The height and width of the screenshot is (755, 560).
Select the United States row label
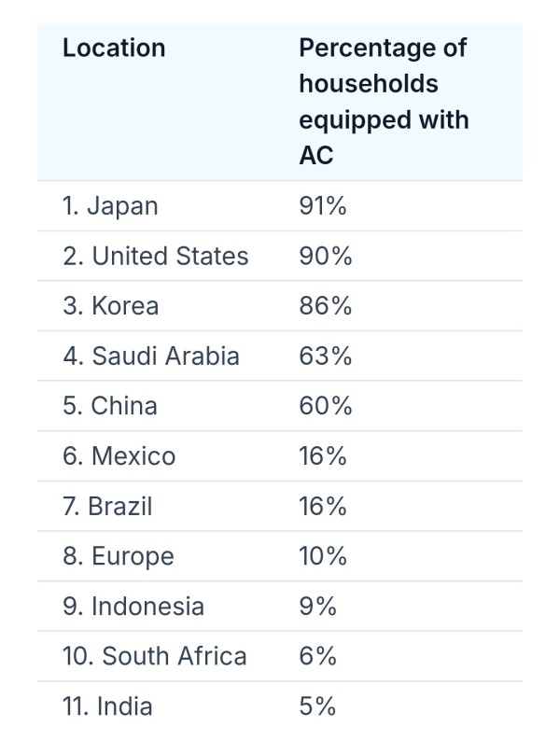pos(156,256)
